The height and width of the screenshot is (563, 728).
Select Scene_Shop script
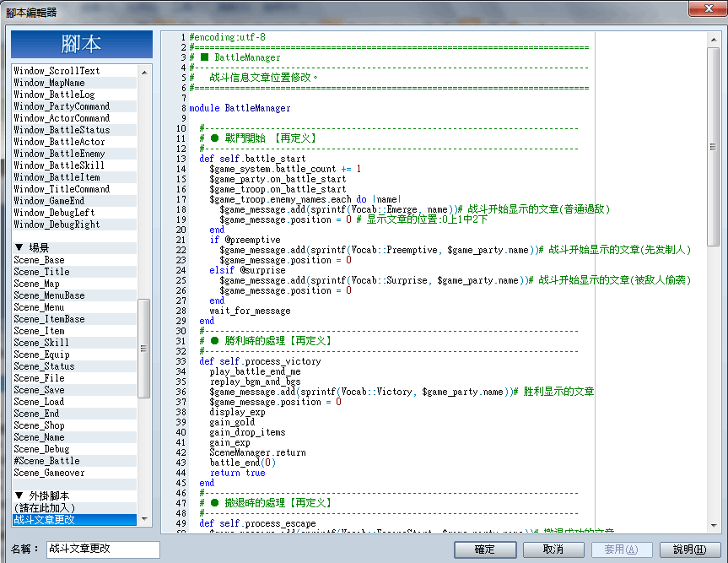click(x=74, y=425)
